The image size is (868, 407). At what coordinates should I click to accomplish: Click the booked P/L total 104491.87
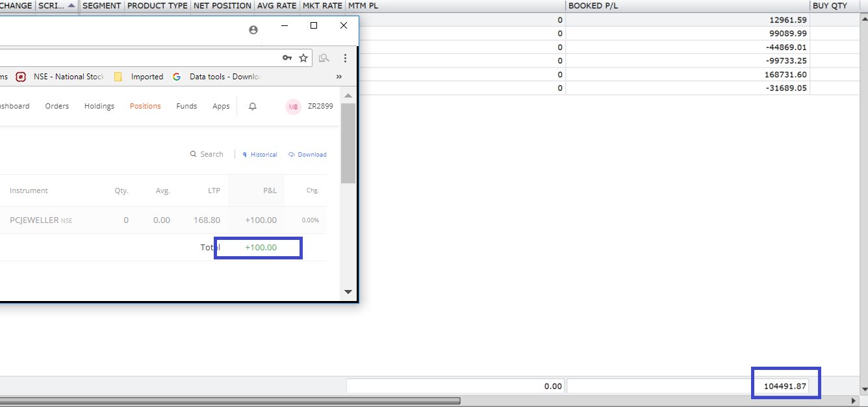(x=688, y=386)
